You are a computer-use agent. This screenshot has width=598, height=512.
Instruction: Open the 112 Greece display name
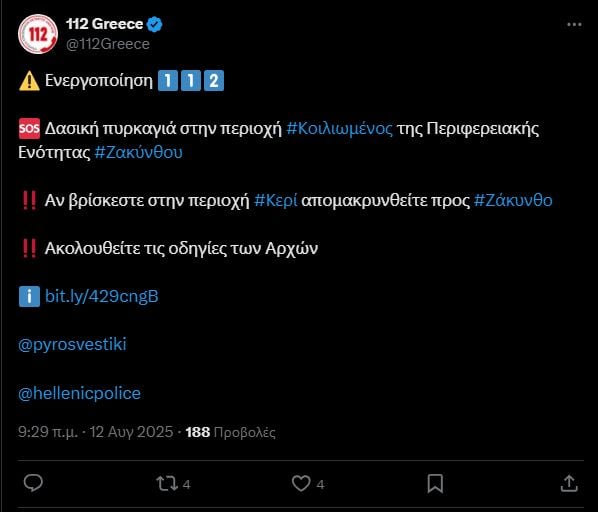coord(104,24)
